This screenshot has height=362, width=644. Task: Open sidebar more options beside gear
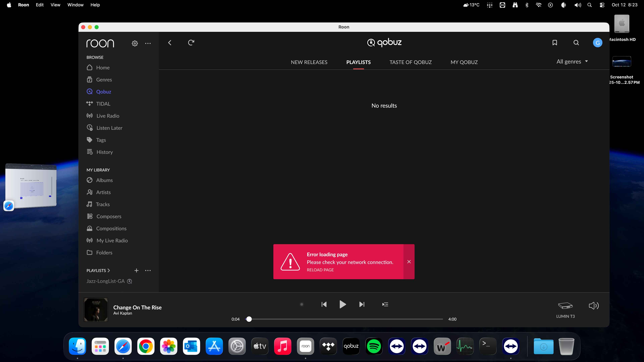pos(148,43)
